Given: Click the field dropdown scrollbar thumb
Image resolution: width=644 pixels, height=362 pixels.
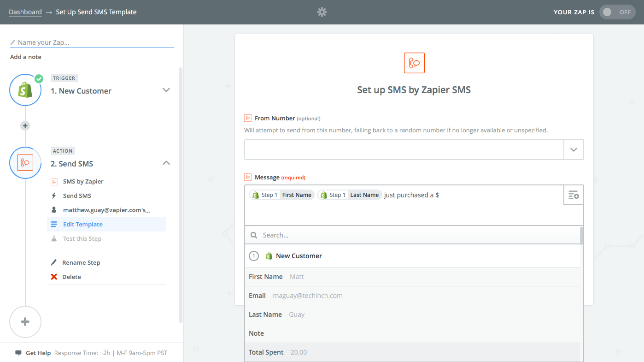Looking at the screenshot, I should pos(582,235).
